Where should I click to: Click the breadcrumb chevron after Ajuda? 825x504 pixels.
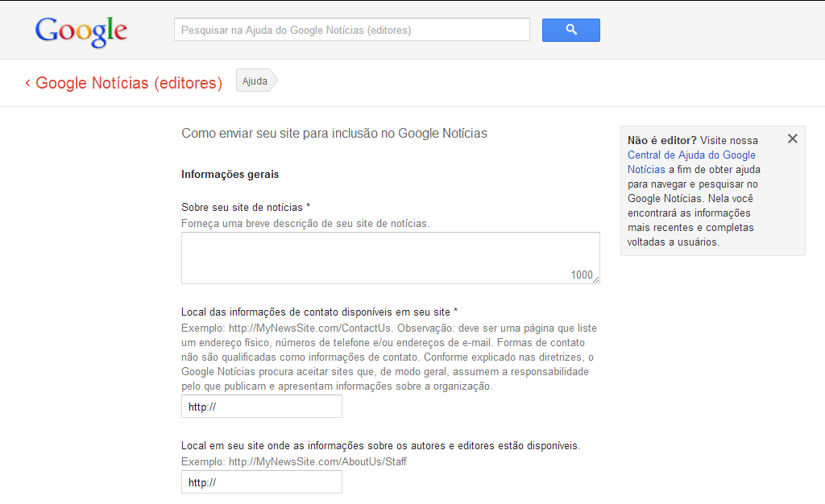pyautogui.click(x=274, y=81)
